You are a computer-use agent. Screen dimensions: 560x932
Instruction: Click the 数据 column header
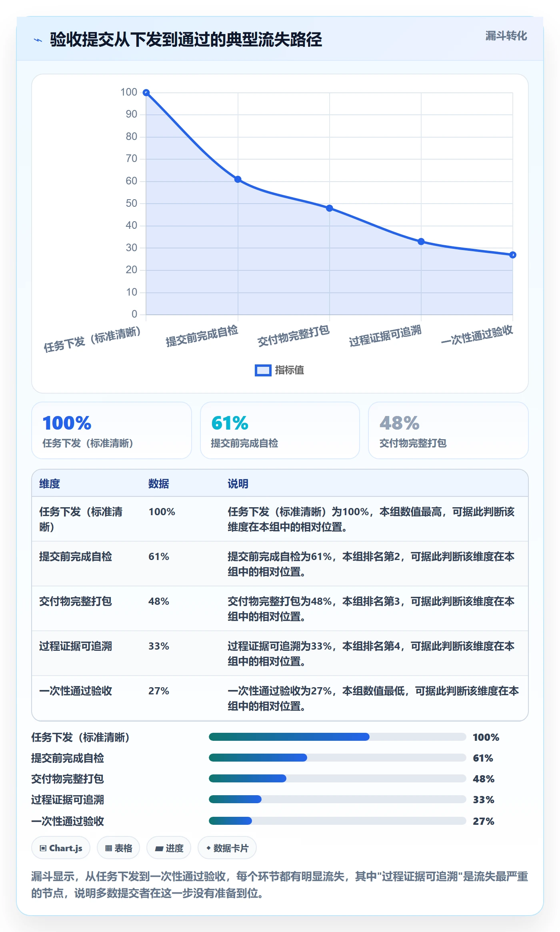[x=159, y=484]
